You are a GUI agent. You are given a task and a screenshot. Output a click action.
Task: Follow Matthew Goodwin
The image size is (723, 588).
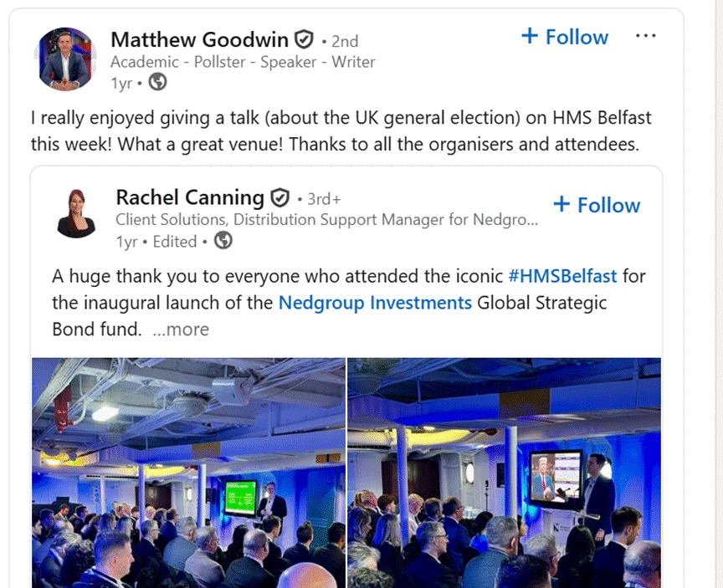click(565, 37)
